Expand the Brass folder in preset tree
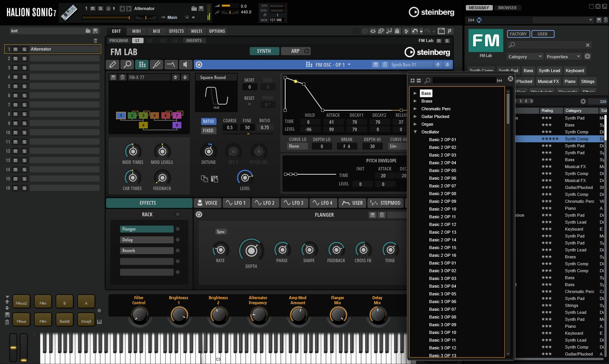 click(415, 101)
